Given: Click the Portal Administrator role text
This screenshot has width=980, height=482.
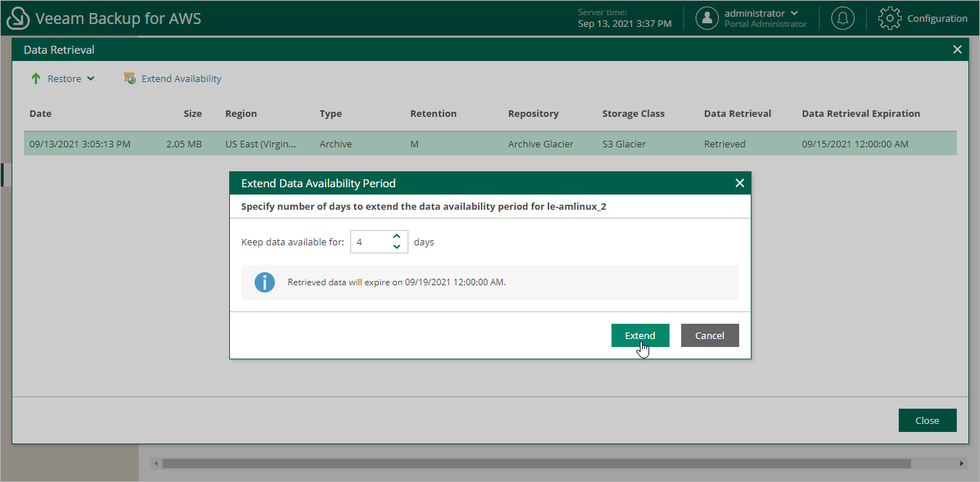Looking at the screenshot, I should click(x=765, y=24).
